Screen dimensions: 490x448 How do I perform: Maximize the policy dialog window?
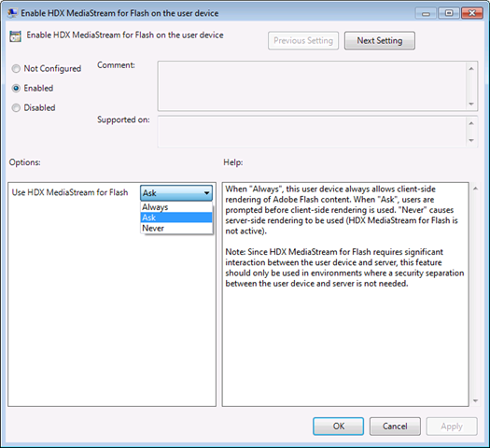pos(448,13)
